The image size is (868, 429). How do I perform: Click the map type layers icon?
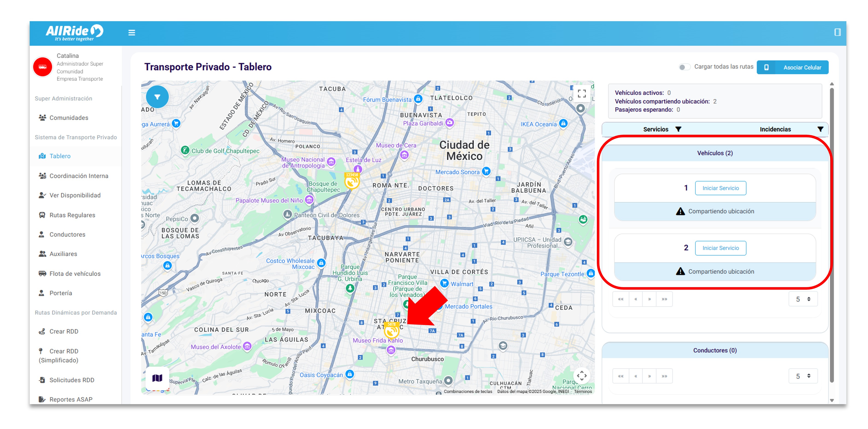click(x=157, y=378)
